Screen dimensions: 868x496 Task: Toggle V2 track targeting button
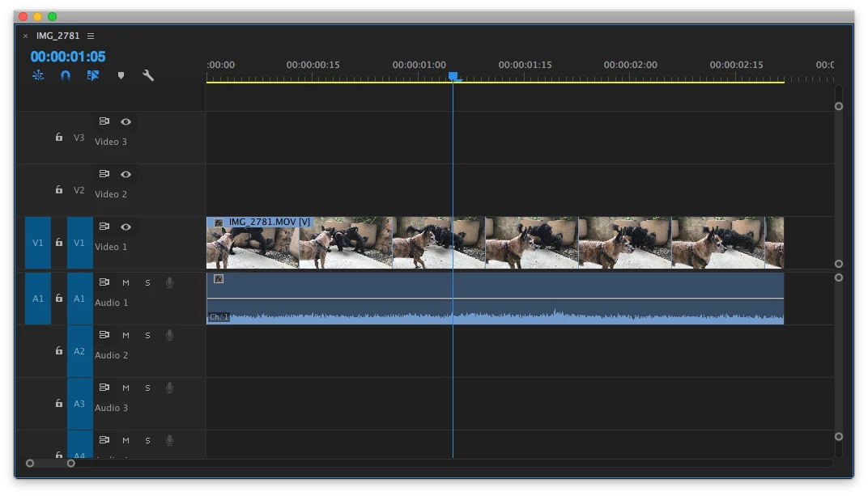tap(79, 190)
